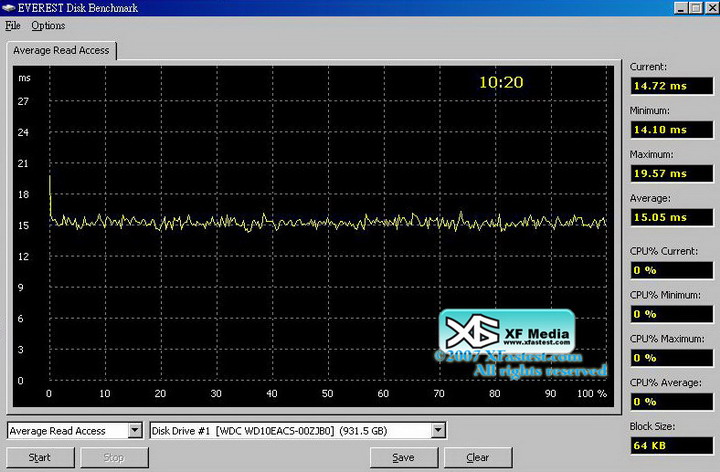Select the Average Read Access tab
The height and width of the screenshot is (472, 720).
(x=61, y=51)
